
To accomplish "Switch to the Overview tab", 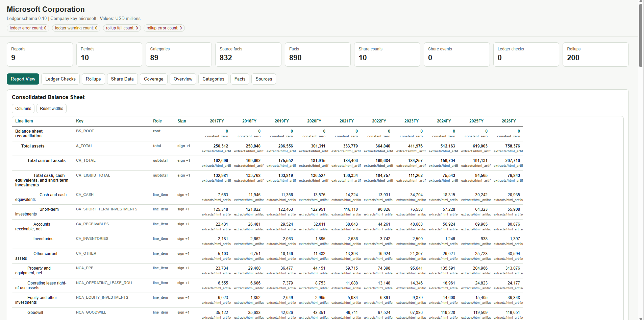I will pyautogui.click(x=183, y=79).
